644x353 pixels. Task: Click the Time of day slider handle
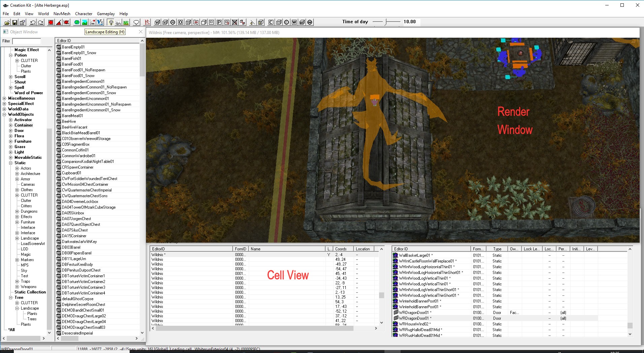tap(386, 22)
